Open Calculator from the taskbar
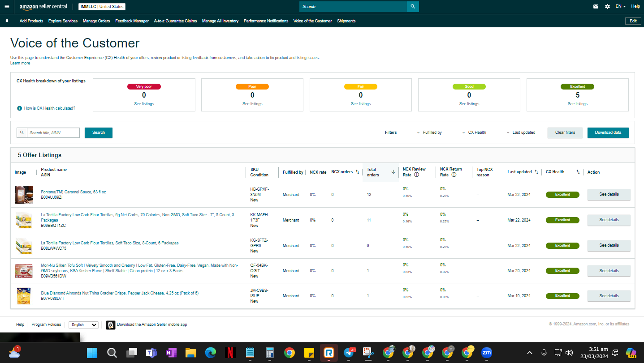The height and width of the screenshot is (363, 644). click(270, 353)
